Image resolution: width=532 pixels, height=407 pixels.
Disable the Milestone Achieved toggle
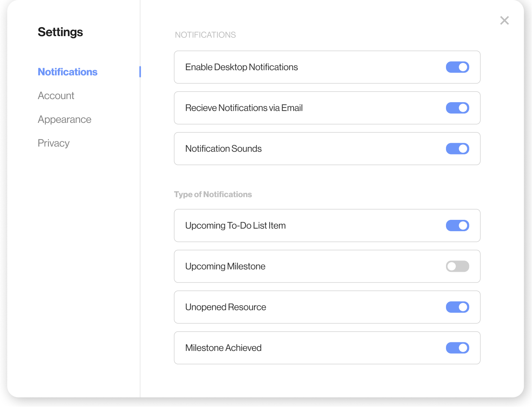pos(457,348)
